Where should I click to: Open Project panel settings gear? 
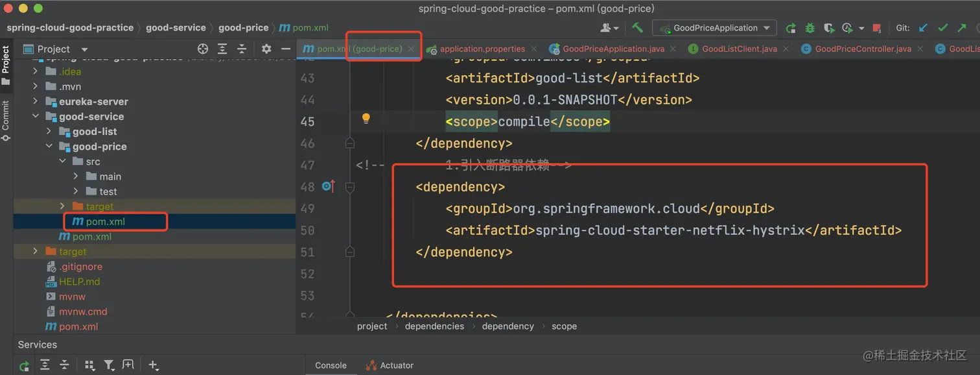click(266, 49)
